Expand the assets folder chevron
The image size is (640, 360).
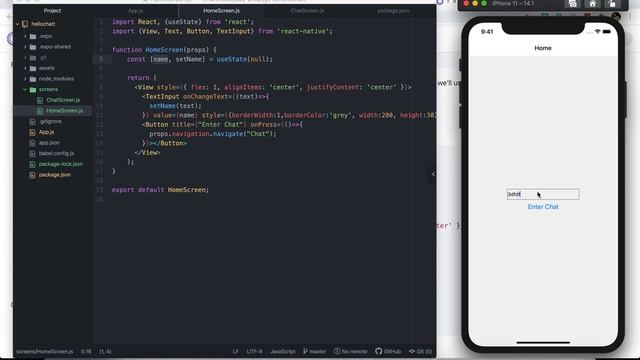[x=25, y=68]
